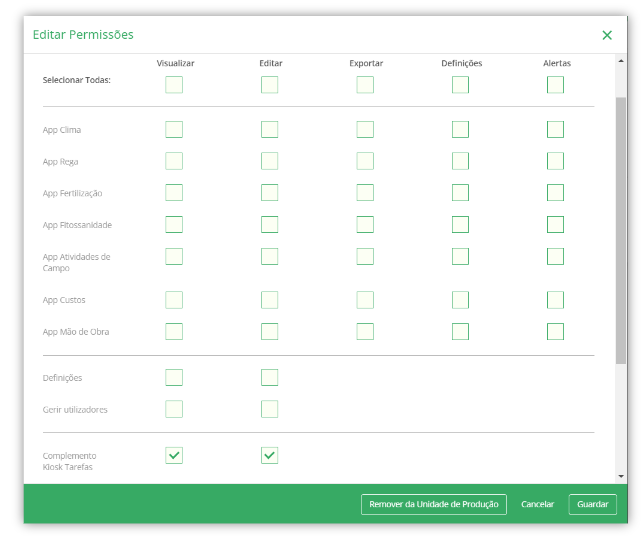Click Remover da Unidade de Produção button
The image size is (641, 544).
pos(434,504)
